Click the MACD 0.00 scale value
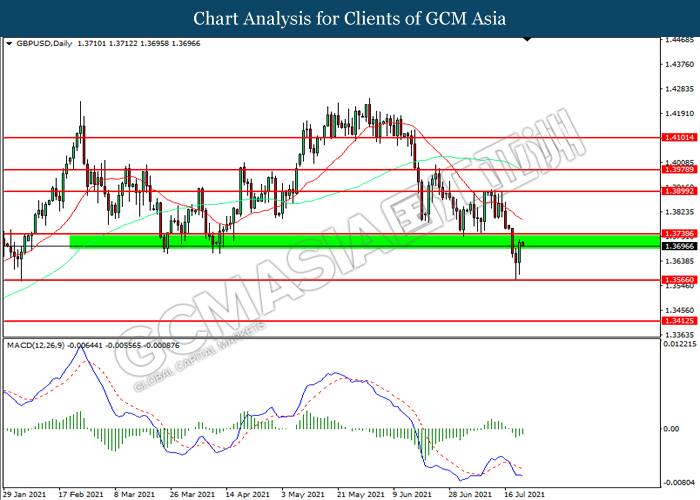The width and height of the screenshot is (700, 500). (672, 429)
